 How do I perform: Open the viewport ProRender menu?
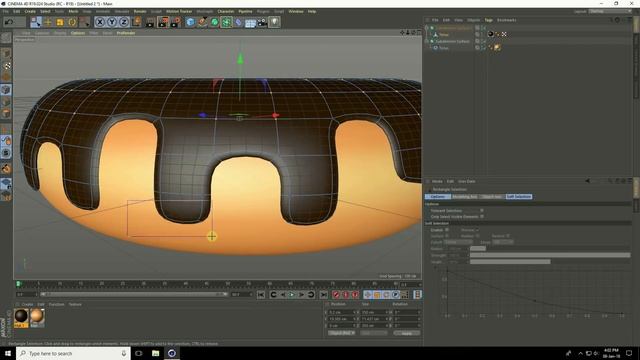[x=126, y=33]
